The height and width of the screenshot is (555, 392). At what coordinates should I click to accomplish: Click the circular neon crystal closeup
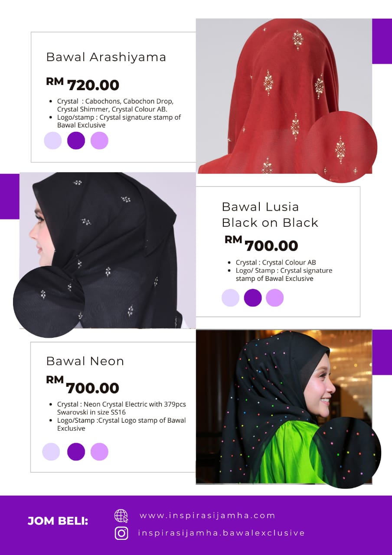tap(345, 452)
